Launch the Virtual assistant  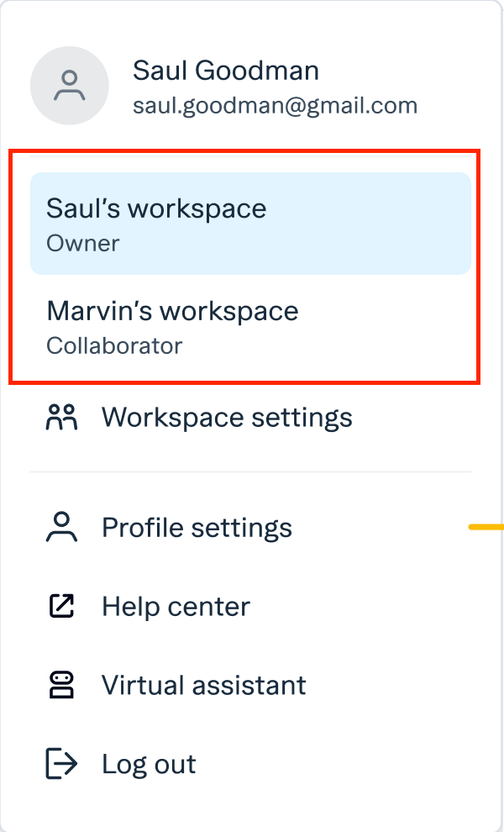pyautogui.click(x=250, y=685)
